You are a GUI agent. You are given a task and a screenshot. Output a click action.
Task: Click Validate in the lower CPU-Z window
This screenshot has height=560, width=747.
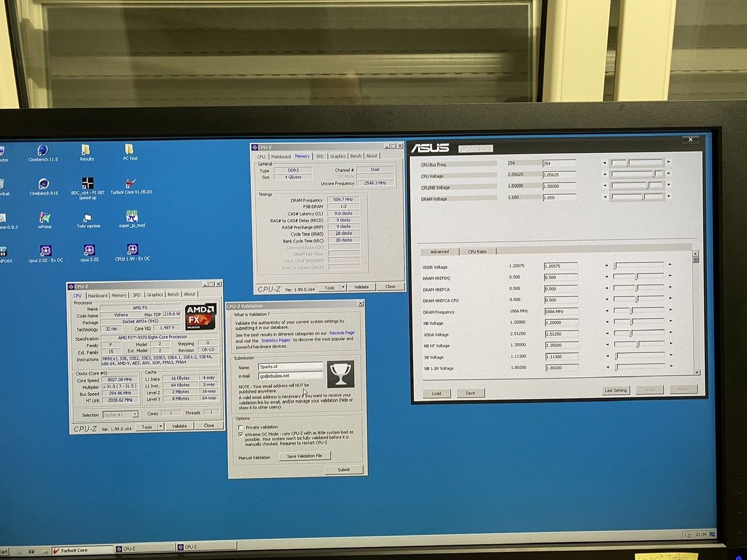click(180, 426)
